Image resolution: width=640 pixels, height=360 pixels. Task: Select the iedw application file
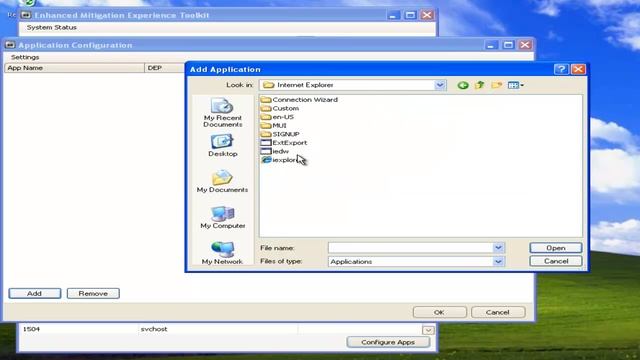tap(275, 151)
